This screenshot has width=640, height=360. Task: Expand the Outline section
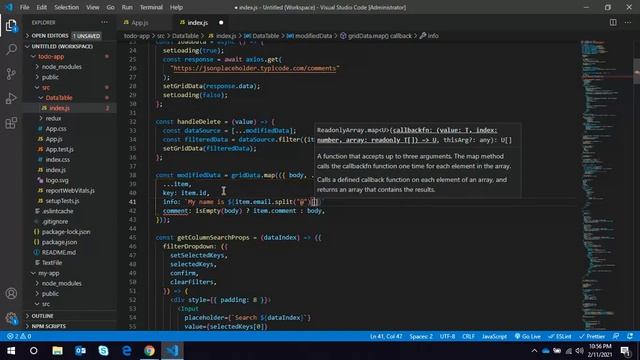pyautogui.click(x=69, y=316)
